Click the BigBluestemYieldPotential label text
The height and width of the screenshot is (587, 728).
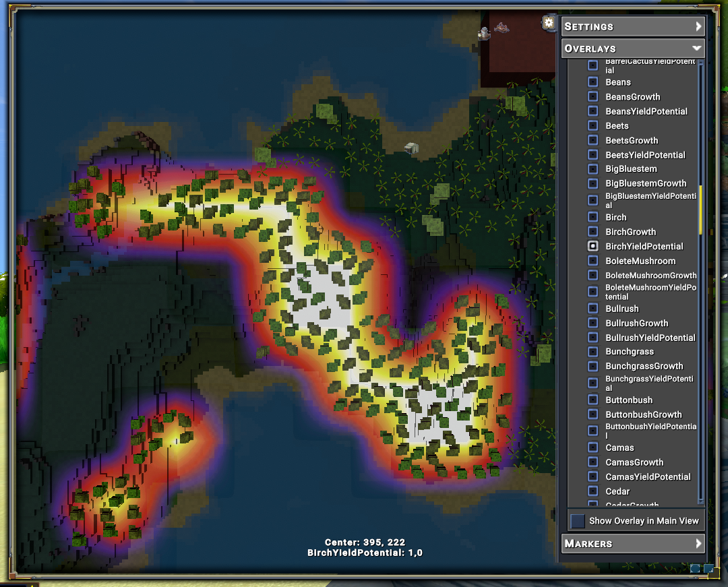click(650, 200)
